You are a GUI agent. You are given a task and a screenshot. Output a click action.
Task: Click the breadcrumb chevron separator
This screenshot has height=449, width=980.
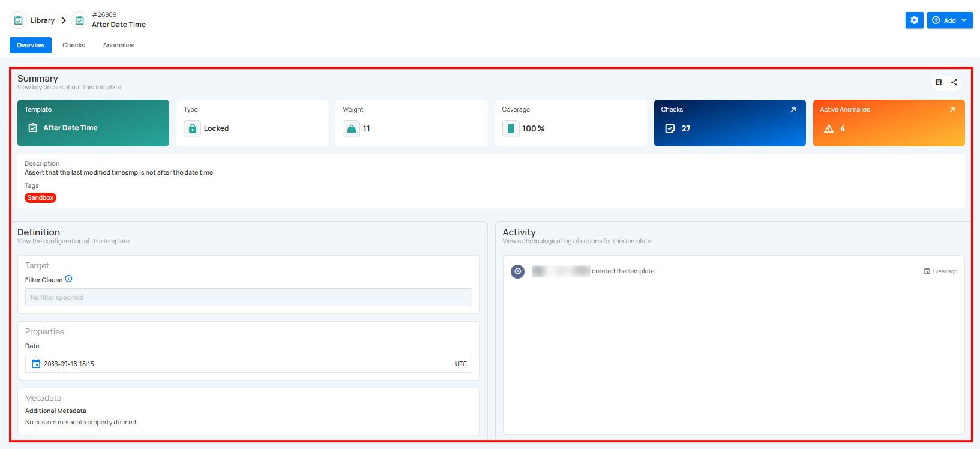pos(64,20)
